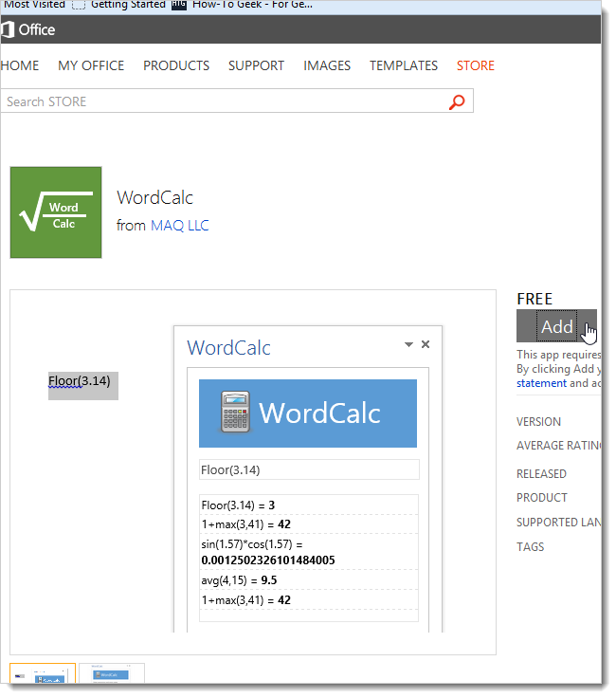Click result row Floor(3.14) = 3
Image resolution: width=616 pixels, height=698 pixels.
coord(309,505)
